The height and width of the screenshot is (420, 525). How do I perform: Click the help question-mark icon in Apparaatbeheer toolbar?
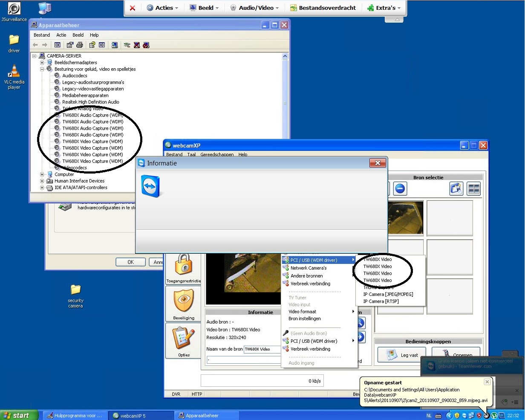tap(92, 45)
